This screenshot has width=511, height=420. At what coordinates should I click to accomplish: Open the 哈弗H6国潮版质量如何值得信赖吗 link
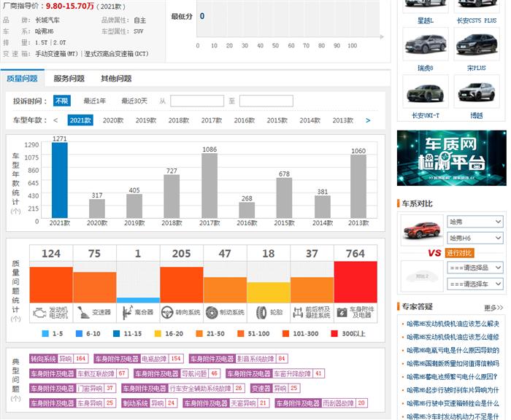tap(453, 363)
